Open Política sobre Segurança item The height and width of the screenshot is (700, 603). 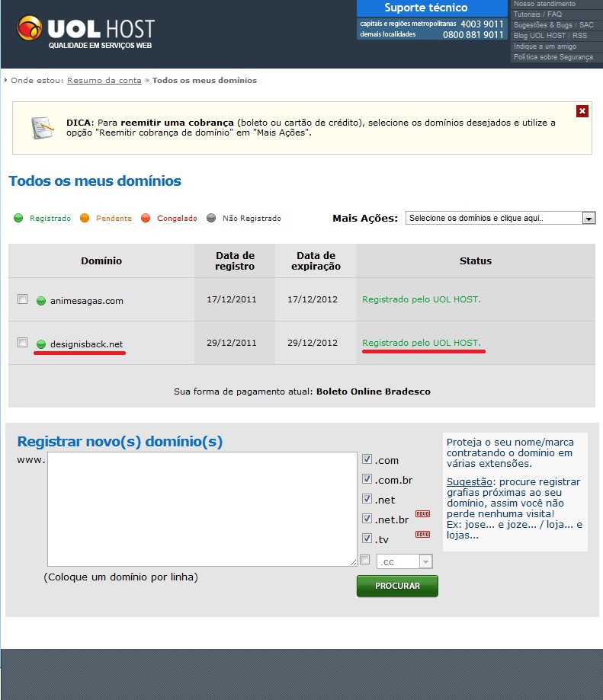pos(553,57)
